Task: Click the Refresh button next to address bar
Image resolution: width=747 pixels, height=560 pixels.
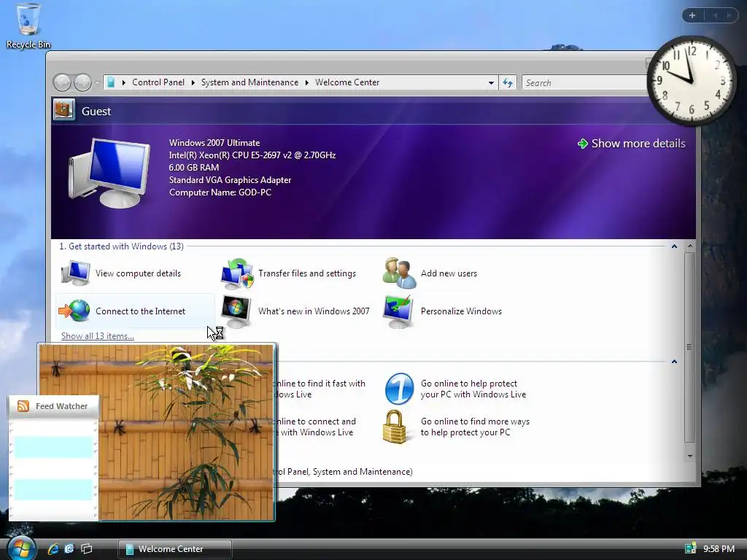Action: pyautogui.click(x=508, y=83)
